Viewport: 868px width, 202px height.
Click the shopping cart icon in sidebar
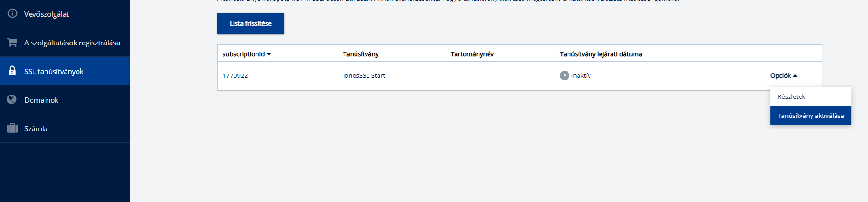(x=12, y=43)
